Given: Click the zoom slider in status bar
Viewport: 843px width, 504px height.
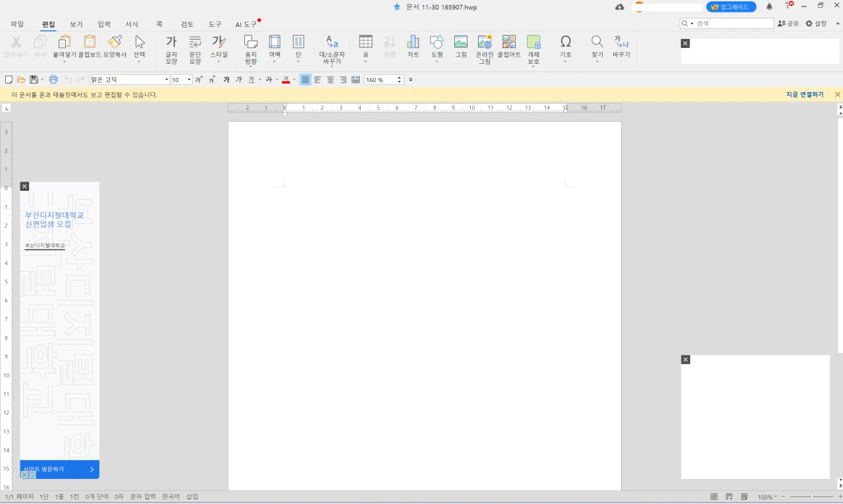Looking at the screenshot, I should click(x=811, y=497).
